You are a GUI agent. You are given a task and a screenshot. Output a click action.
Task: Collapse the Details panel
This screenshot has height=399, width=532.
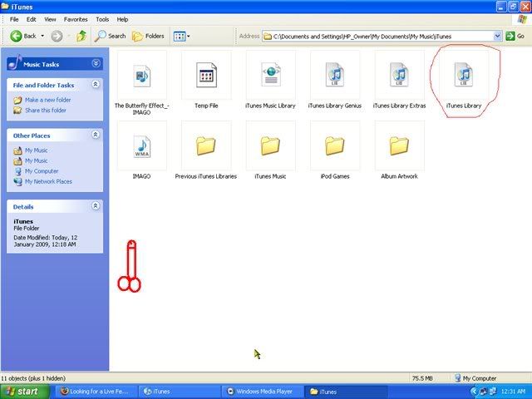point(96,205)
